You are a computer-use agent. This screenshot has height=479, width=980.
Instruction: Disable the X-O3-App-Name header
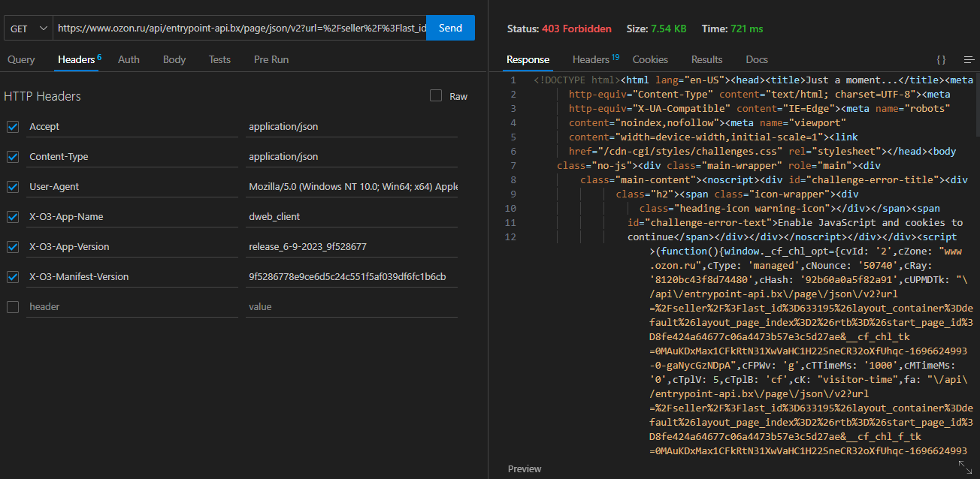(12, 216)
